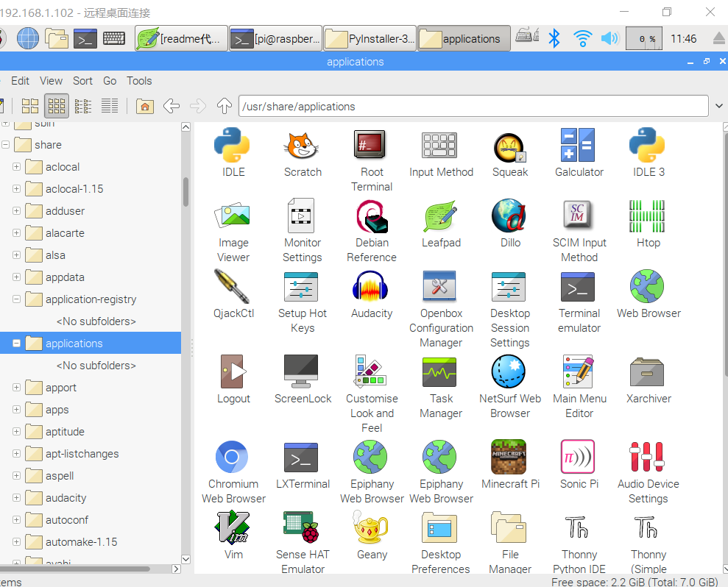728x587 pixels.
Task: Select the Sonic Pi icon
Action: [578, 457]
